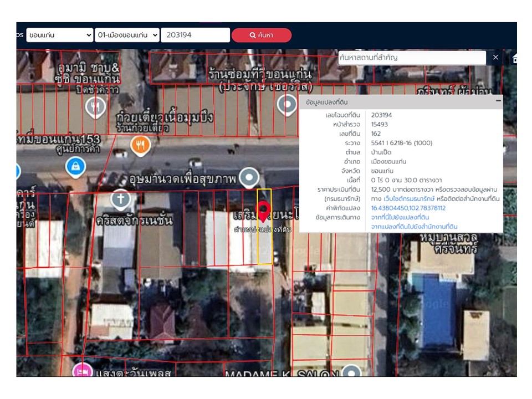This screenshot has height=399, width=532.
Task: Open directions จากที่นี่ไปยังแปลงที่ดิน
Action: 400,218
